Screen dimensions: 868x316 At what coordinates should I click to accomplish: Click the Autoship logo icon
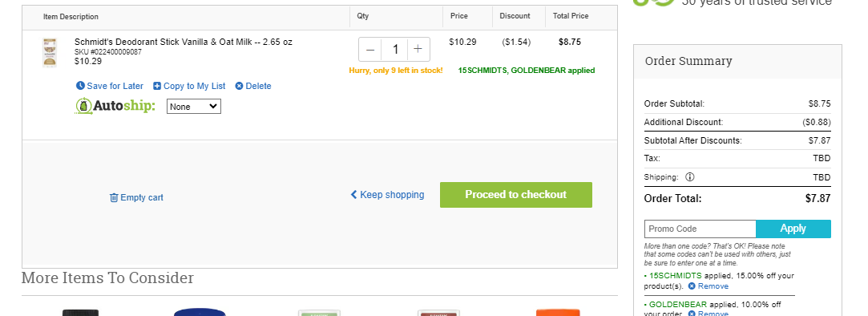click(83, 106)
